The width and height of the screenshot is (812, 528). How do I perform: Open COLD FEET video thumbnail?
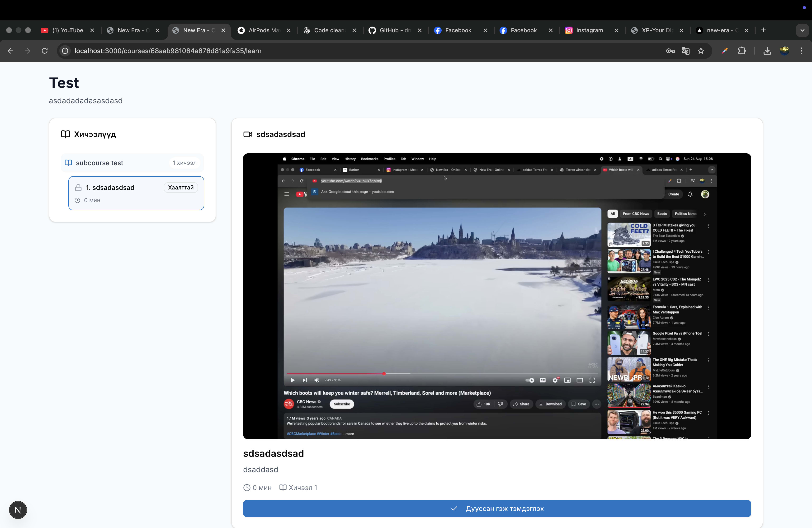click(629, 235)
